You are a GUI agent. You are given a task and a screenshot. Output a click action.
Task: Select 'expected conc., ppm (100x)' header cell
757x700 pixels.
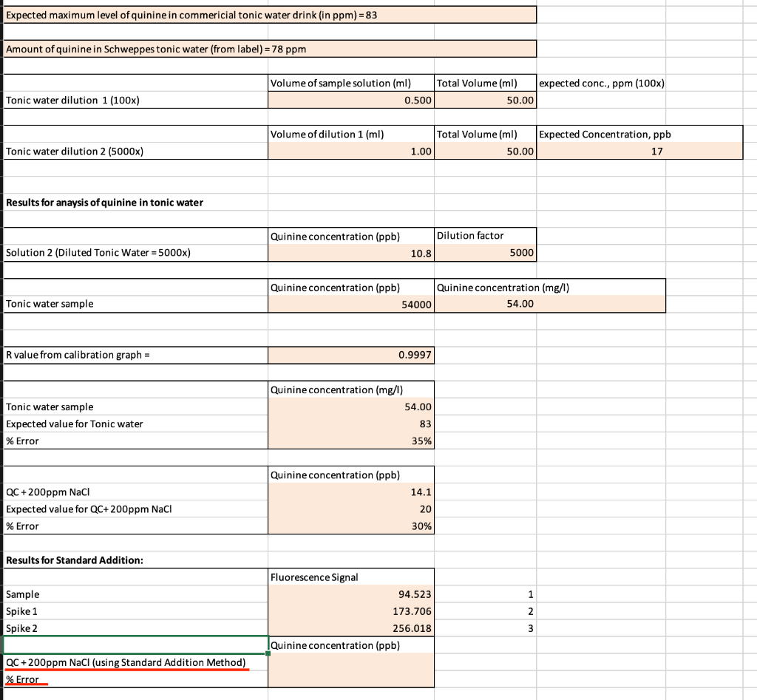pyautogui.click(x=601, y=83)
